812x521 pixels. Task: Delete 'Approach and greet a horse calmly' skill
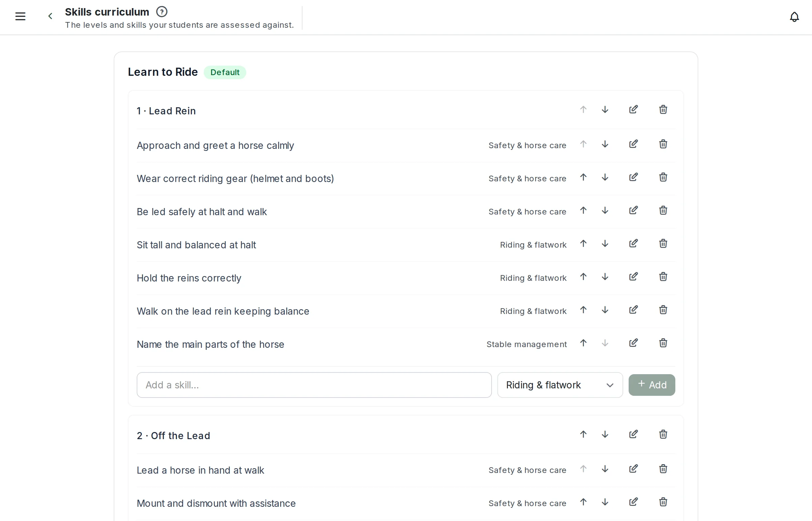coord(663,144)
